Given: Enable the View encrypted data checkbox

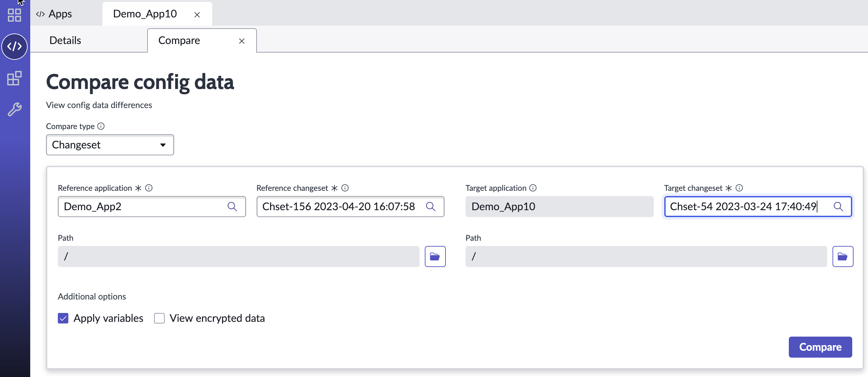Looking at the screenshot, I should tap(159, 318).
